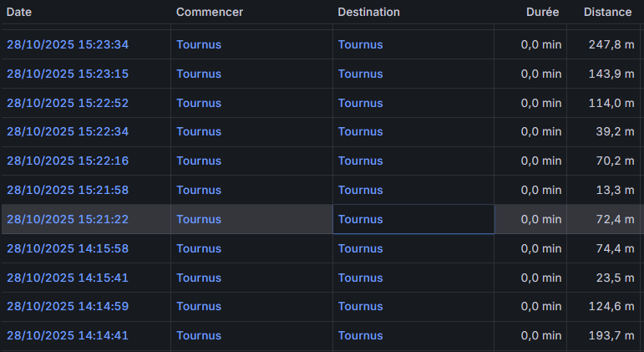The width and height of the screenshot is (644, 352).
Task: Open the 28/10/2025 15:23:15 drive link
Action: tap(68, 74)
